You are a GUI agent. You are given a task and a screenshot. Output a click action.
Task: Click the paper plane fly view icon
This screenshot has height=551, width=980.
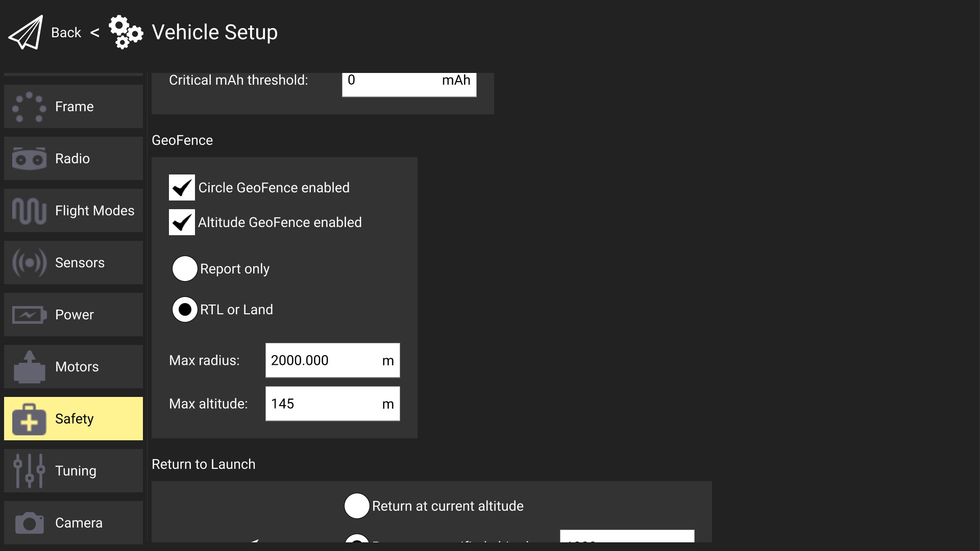(26, 32)
